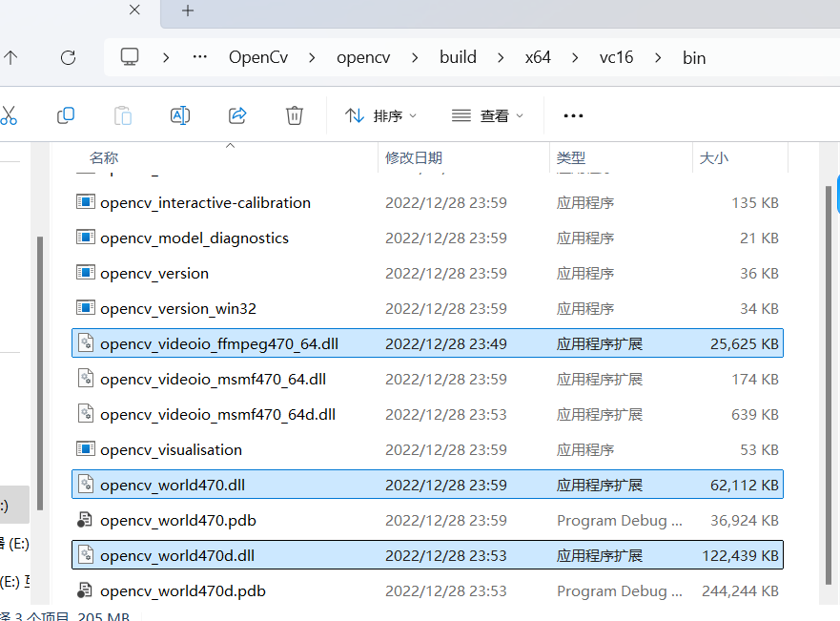Viewport: 840px width, 621px height.
Task: Navigate to vc16 in the breadcrumb
Action: coord(616,57)
